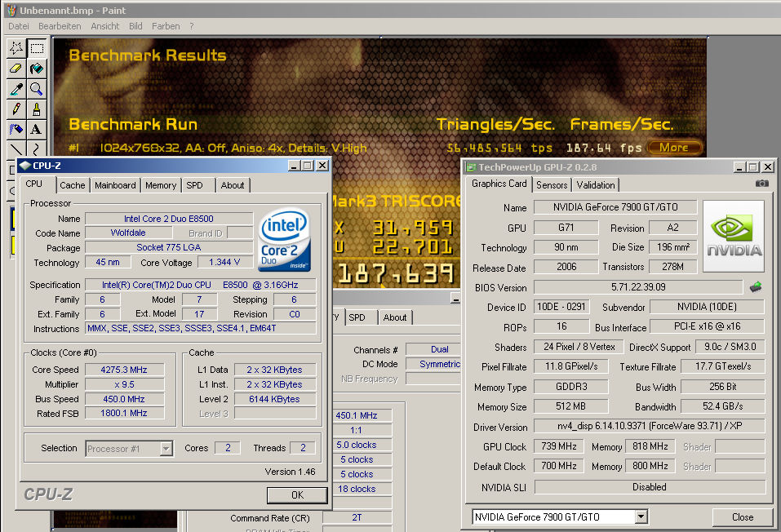Open the Ansicht menu in Paint
The image size is (781, 532).
tap(105, 26)
